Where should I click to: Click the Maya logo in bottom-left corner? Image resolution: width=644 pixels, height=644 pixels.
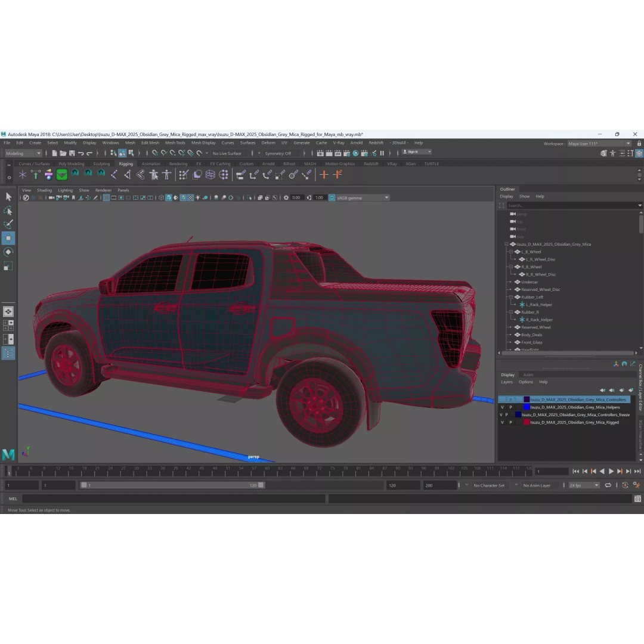(x=8, y=454)
